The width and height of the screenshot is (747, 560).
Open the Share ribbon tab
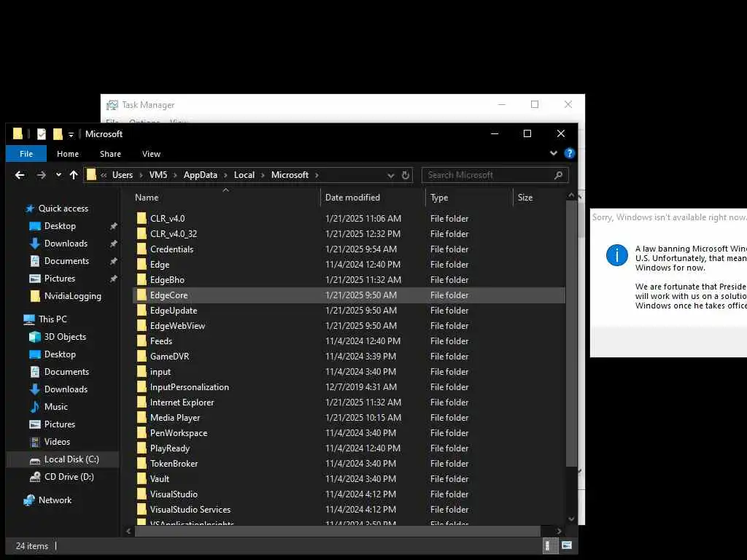110,154
